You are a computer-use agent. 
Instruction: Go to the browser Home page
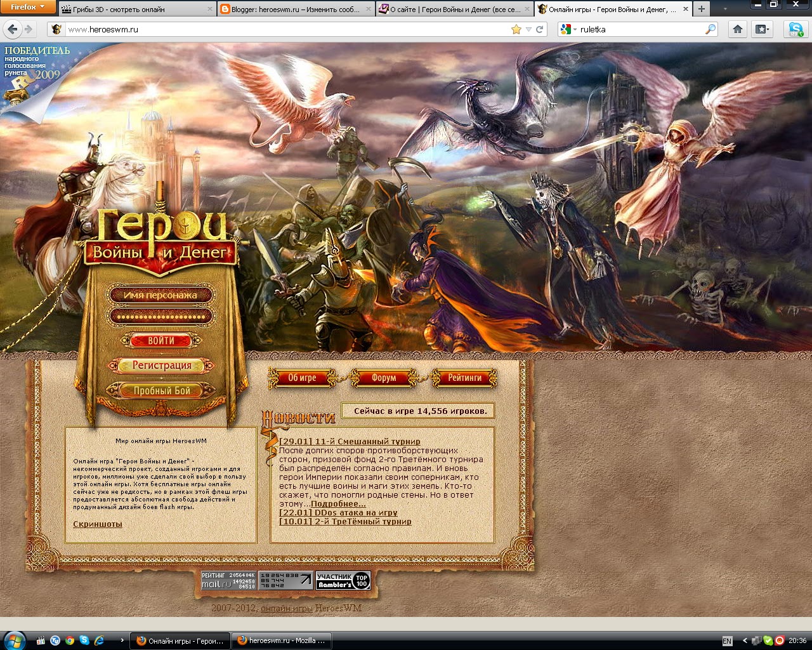click(x=737, y=29)
